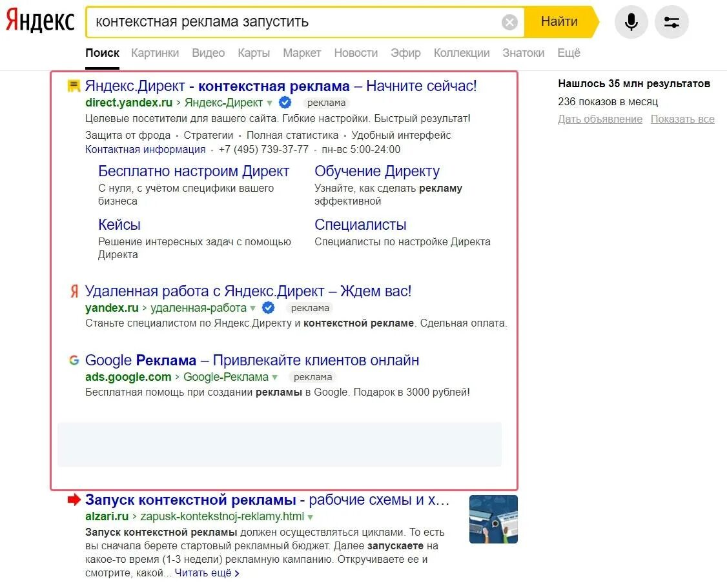This screenshot has width=727, height=588.
Task: Click the удаленная-работа breadcrumb text
Action: click(x=198, y=308)
